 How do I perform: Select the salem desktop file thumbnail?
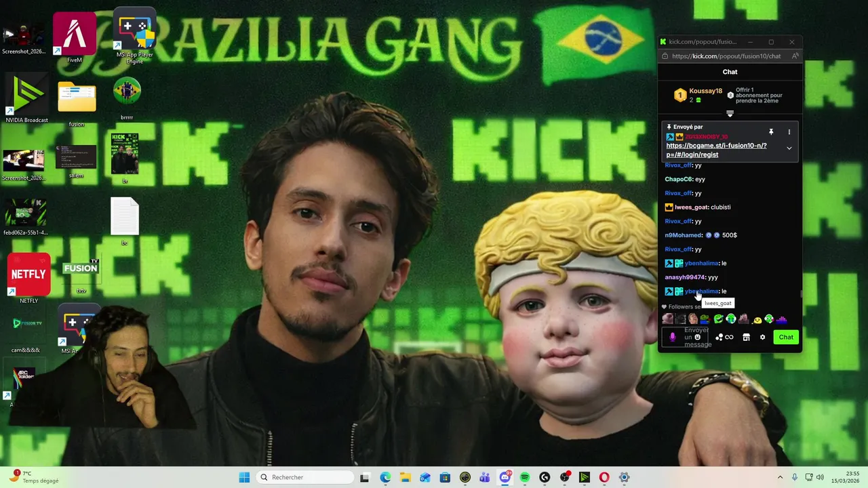(x=76, y=161)
